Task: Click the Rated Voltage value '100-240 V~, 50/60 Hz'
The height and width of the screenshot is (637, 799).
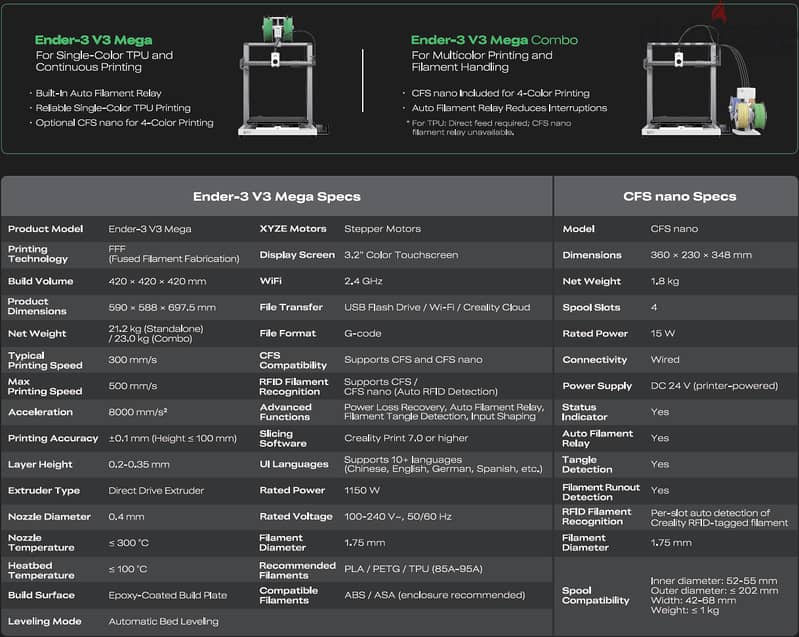Action: coord(398,517)
